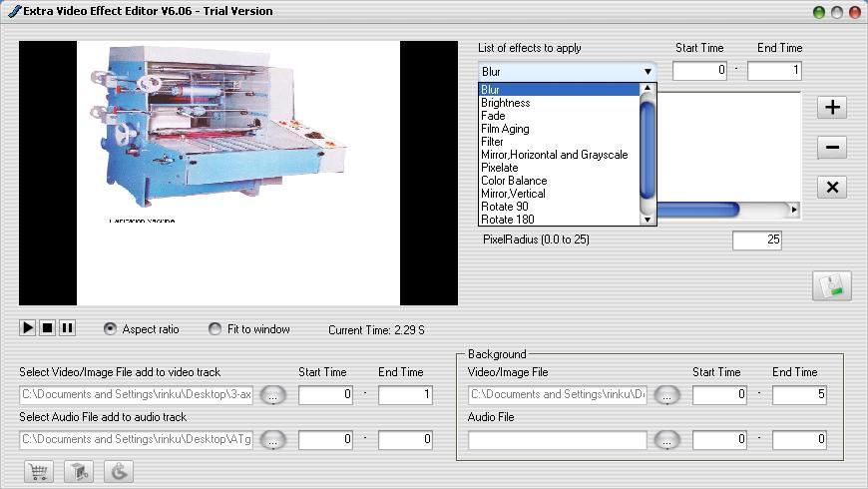868x489 pixels.
Task: Click horizontal scrollbar right arrow of effect box
Action: coord(794,210)
